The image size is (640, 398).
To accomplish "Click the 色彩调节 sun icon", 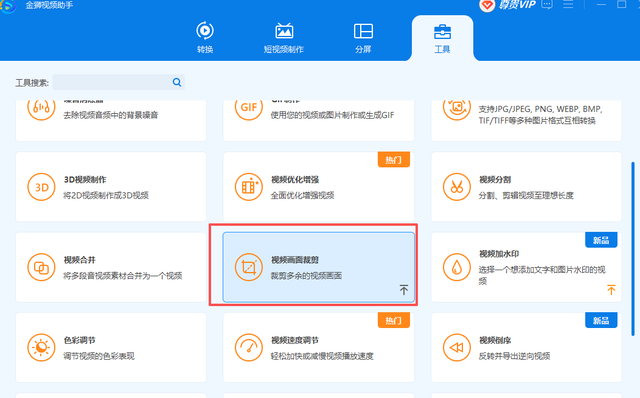I will (41, 348).
